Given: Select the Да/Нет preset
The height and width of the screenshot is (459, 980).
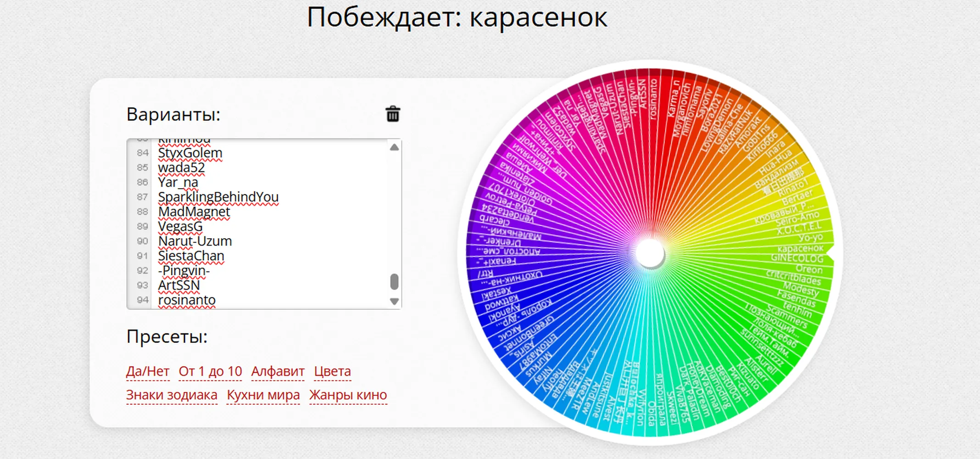Looking at the screenshot, I should click(x=148, y=371).
